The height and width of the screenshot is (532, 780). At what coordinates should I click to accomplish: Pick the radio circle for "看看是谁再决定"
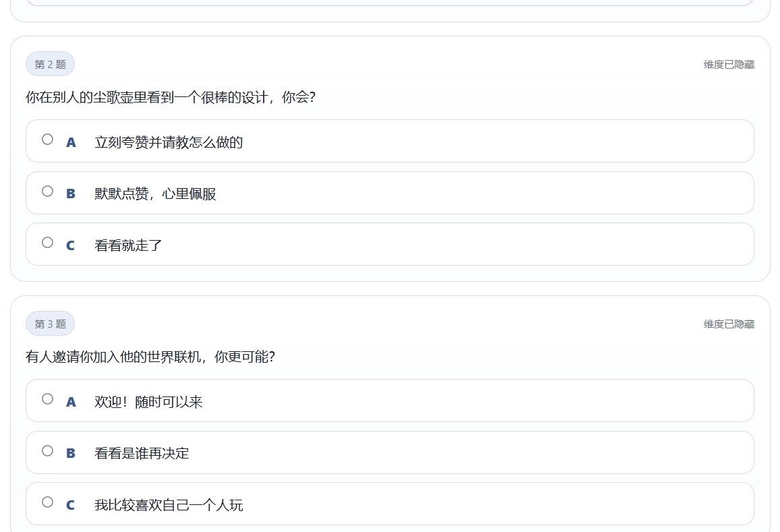(47, 451)
